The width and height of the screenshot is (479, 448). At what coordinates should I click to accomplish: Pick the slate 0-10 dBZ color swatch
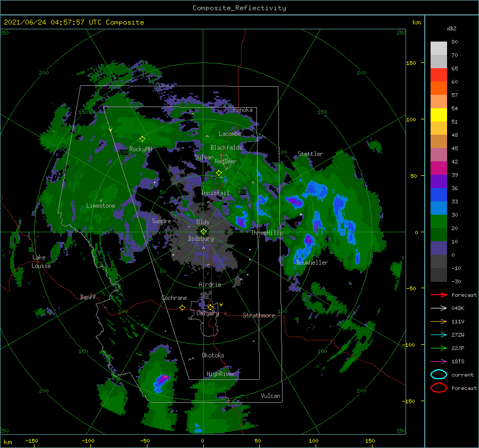pos(439,248)
